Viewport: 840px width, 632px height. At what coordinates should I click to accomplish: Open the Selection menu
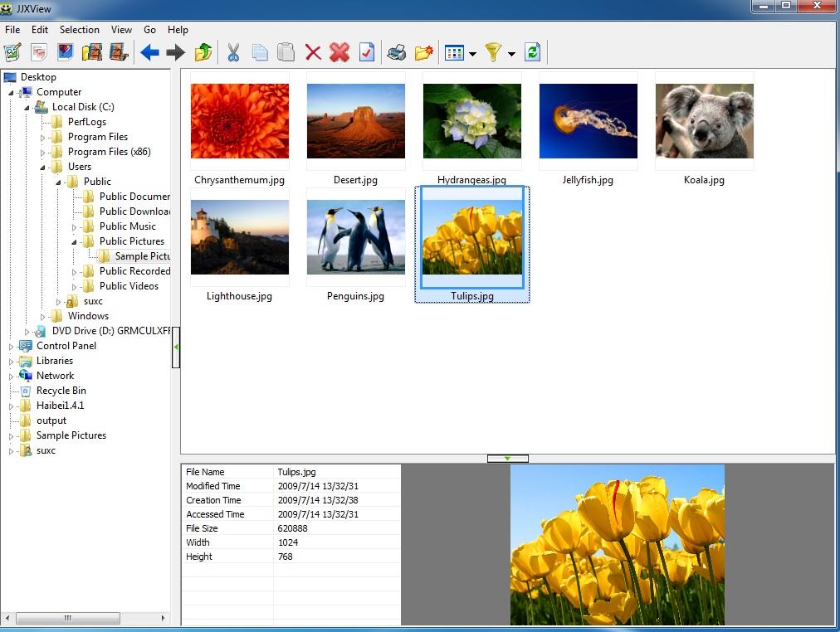pyautogui.click(x=79, y=29)
